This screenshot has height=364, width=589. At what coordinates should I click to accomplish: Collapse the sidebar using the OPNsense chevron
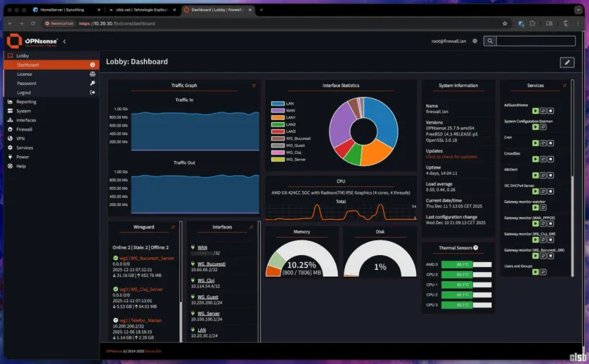[x=65, y=41]
